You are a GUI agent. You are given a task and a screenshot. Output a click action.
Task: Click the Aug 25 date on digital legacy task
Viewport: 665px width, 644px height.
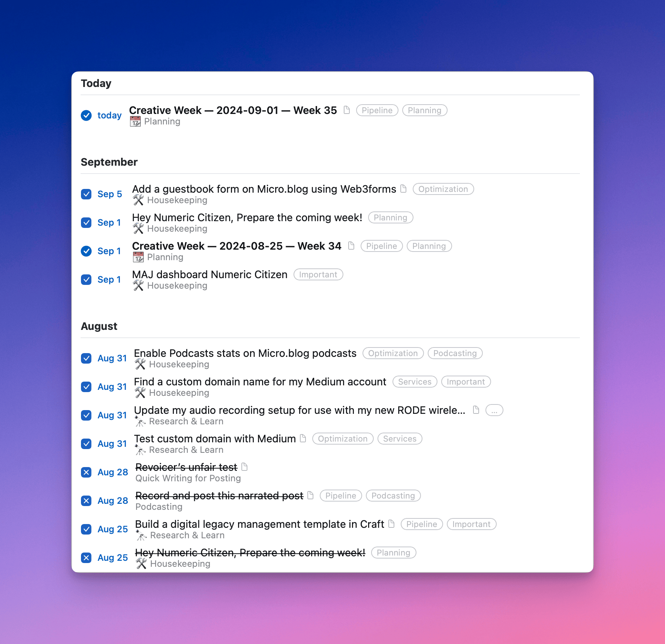pyautogui.click(x=112, y=529)
